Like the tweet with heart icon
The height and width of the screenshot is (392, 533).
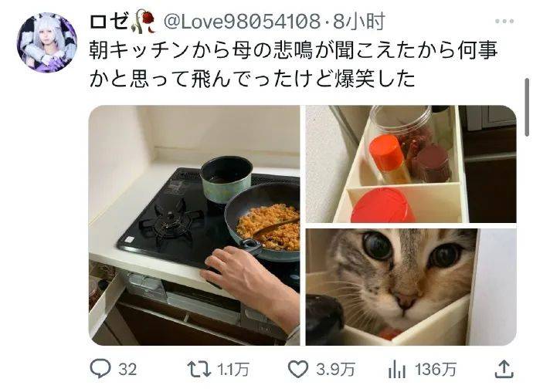click(298, 370)
